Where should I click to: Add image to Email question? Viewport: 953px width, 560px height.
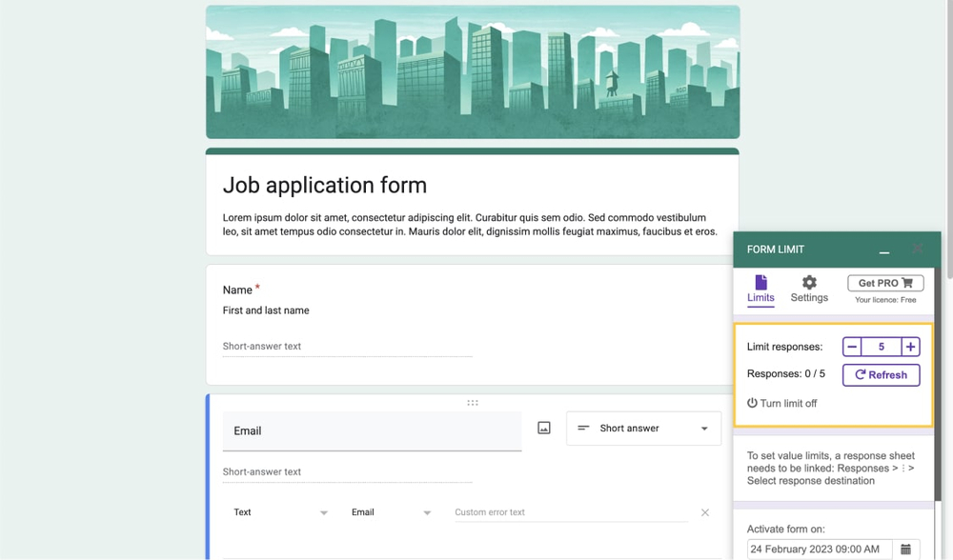544,429
